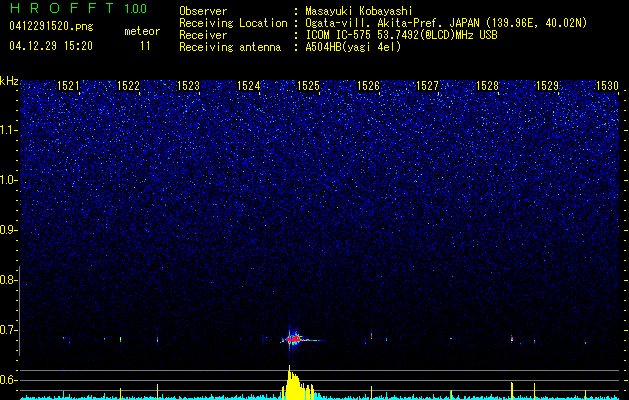Viewport: 629px width, 400px height.
Task: Select the Ogata-vill. Akita-Pref. JAPAN location text
Action: click(446, 23)
